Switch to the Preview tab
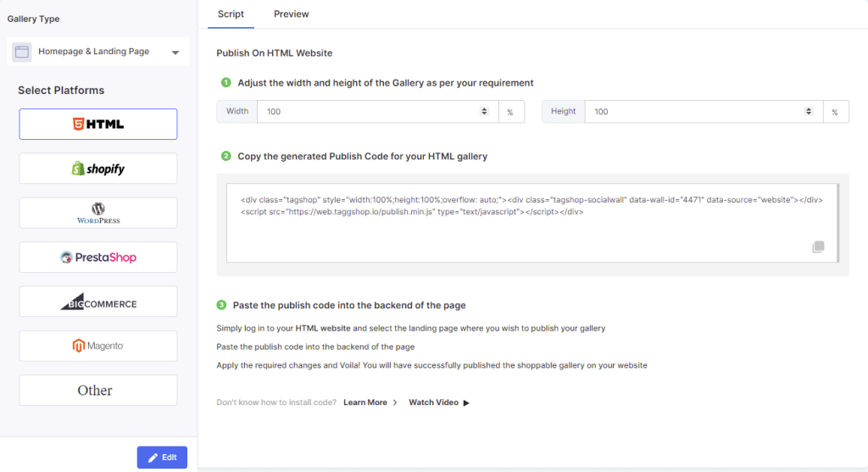Image resolution: width=868 pixels, height=472 pixels. pyautogui.click(x=291, y=14)
